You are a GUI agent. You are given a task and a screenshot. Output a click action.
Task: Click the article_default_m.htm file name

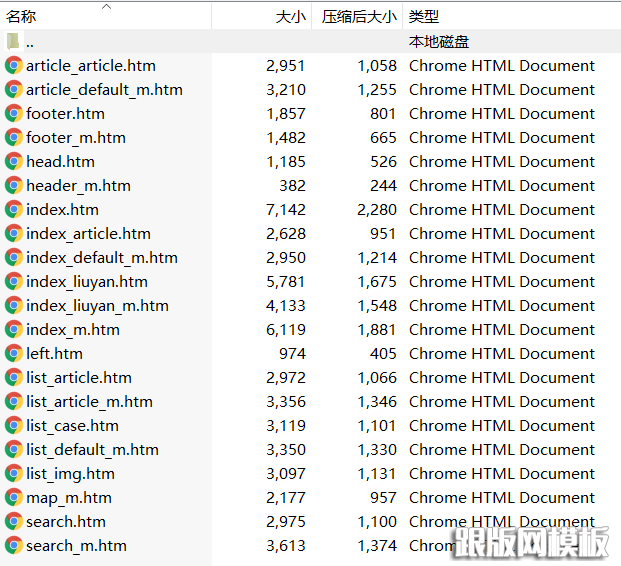click(x=104, y=90)
